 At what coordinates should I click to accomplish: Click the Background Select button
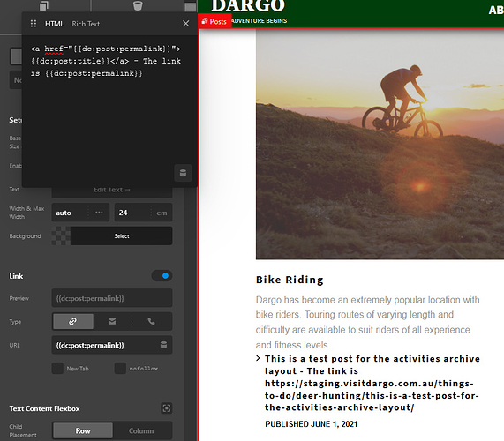click(122, 236)
